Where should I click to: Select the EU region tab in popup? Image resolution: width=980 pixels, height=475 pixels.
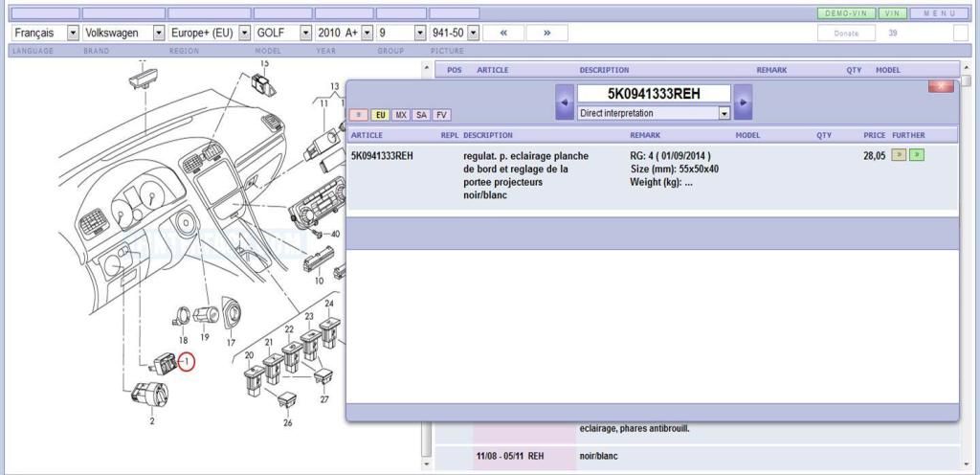coord(380,115)
